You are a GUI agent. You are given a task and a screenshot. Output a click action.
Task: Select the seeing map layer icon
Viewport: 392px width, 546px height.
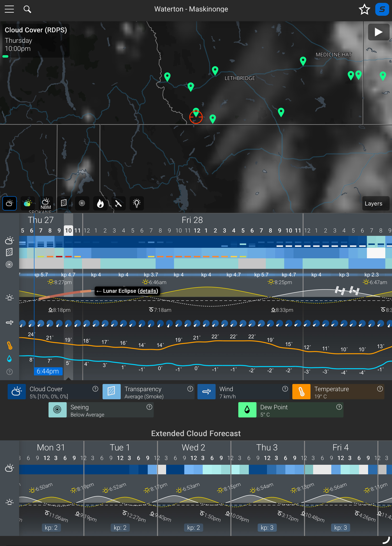tap(82, 203)
